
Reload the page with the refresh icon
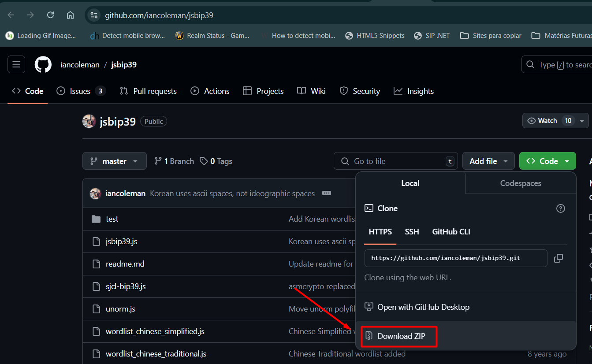pyautogui.click(x=50, y=15)
